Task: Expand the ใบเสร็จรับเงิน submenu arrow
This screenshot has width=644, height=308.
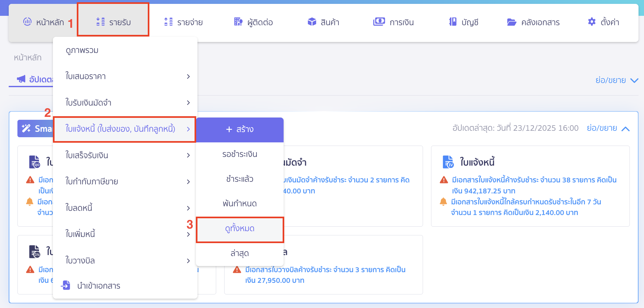Action: [188, 155]
